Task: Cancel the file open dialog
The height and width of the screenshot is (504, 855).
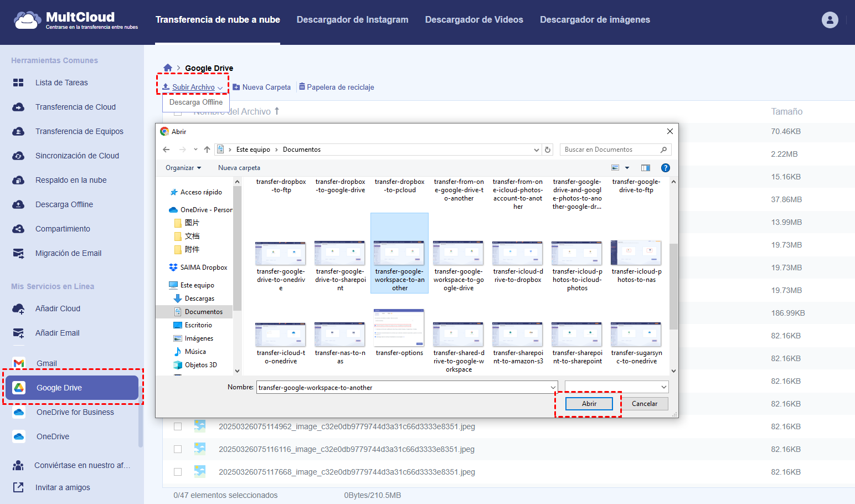Action: (645, 404)
